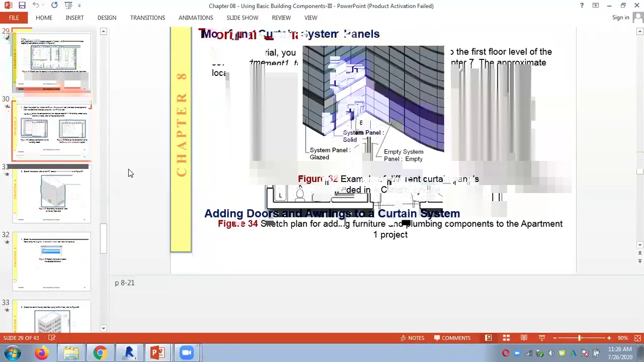This screenshot has width=644, height=362.
Task: Click the Repeat/Redo icon
Action: [x=54, y=6]
